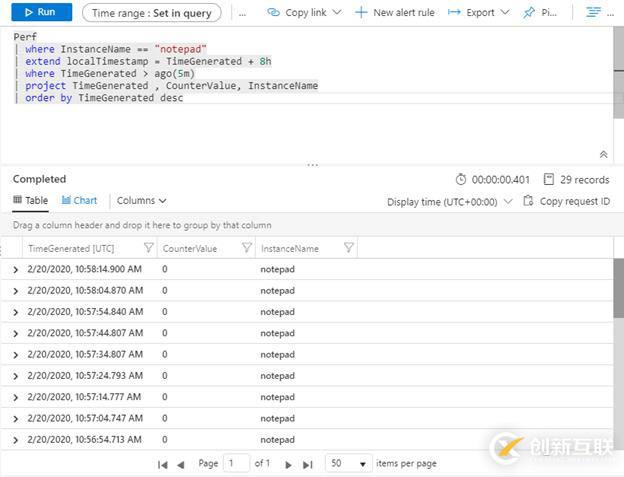Filter the InstanceName column
Screen dimensions: 624x477
(349, 248)
